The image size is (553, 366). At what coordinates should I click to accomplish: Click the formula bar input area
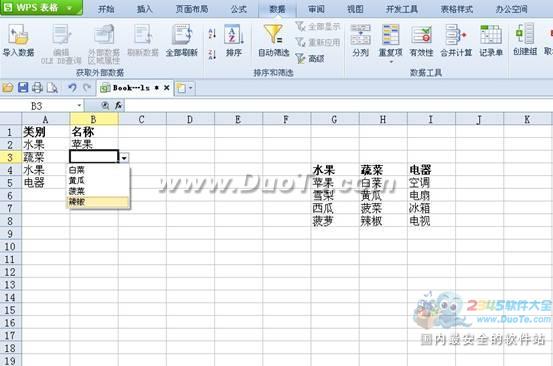(x=339, y=105)
